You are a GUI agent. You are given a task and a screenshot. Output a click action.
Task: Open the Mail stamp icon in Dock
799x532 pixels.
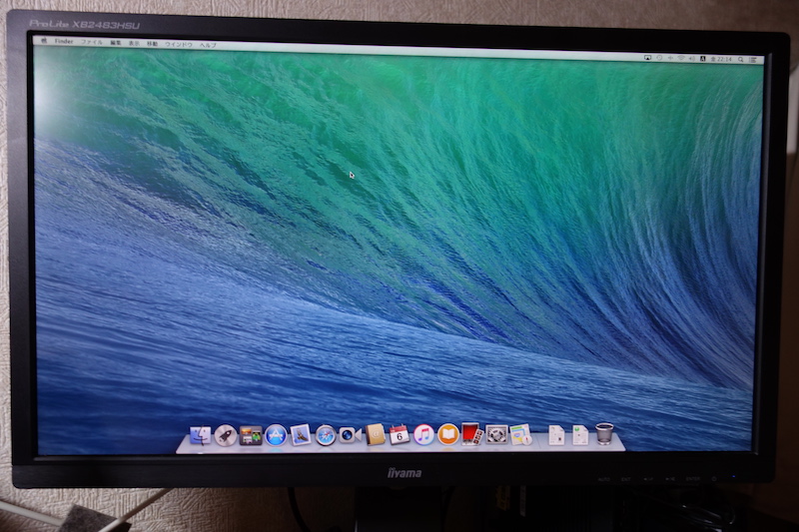click(x=301, y=435)
